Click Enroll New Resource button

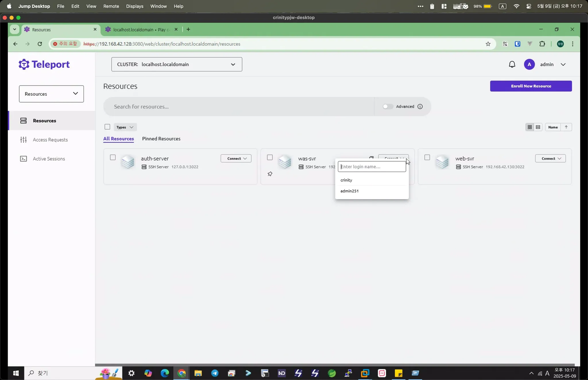point(531,86)
